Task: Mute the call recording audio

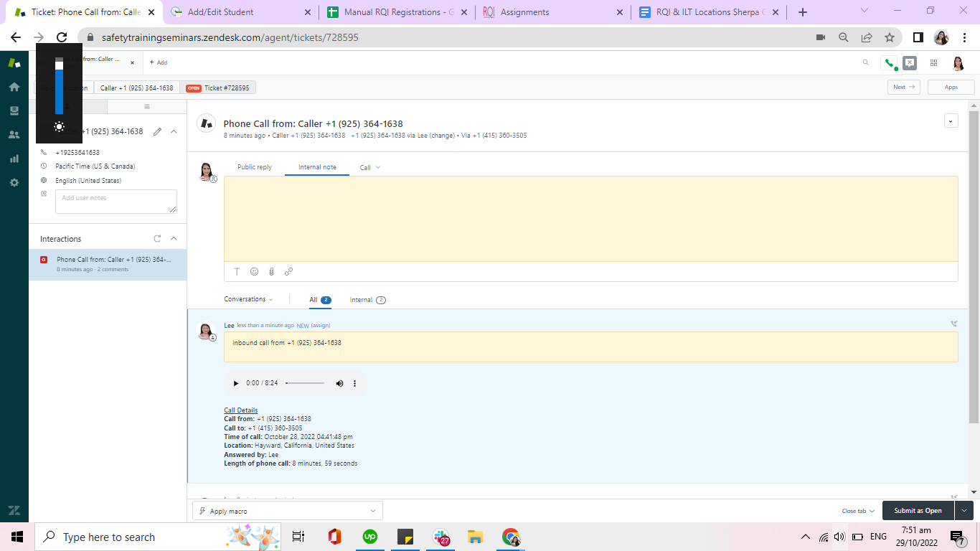Action: click(340, 383)
